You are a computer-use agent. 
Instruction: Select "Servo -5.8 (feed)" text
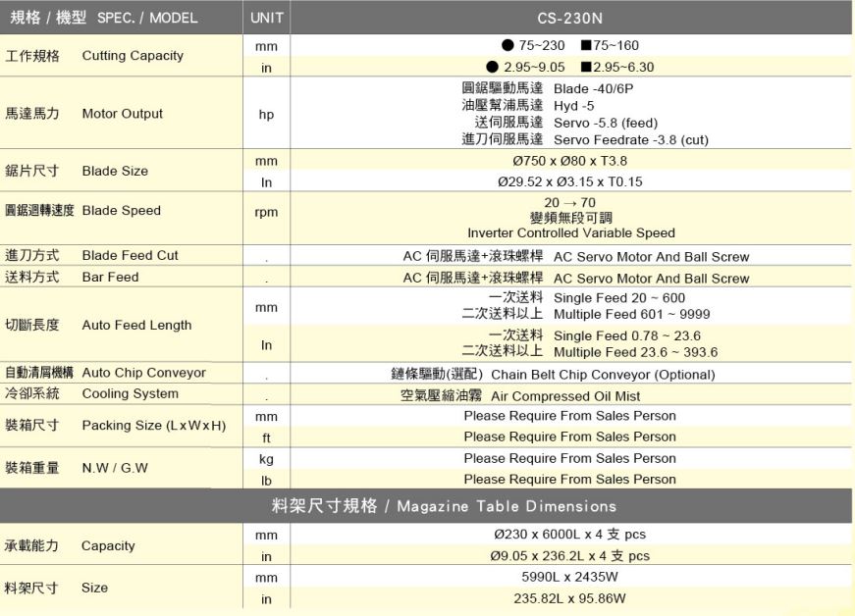606,123
